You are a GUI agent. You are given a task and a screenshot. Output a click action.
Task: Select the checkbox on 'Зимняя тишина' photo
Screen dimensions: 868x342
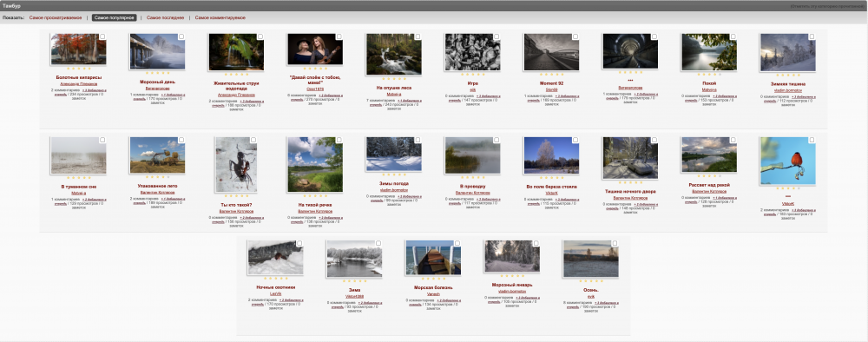coord(812,36)
